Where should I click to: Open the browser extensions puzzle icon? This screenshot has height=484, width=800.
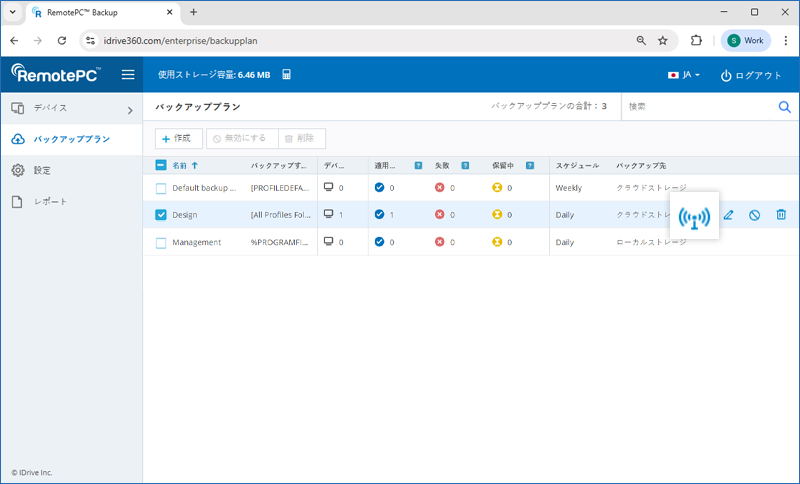[x=696, y=41]
